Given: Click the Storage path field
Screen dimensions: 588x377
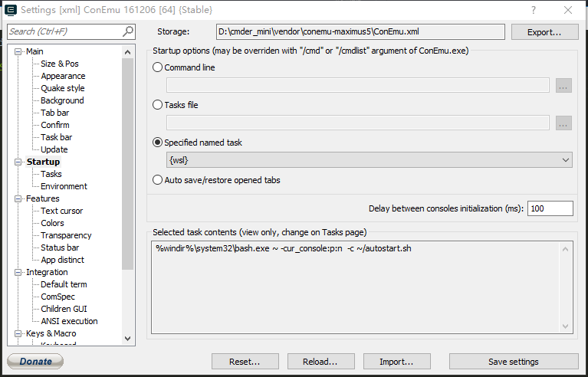Looking at the screenshot, I should pyautogui.click(x=360, y=32).
